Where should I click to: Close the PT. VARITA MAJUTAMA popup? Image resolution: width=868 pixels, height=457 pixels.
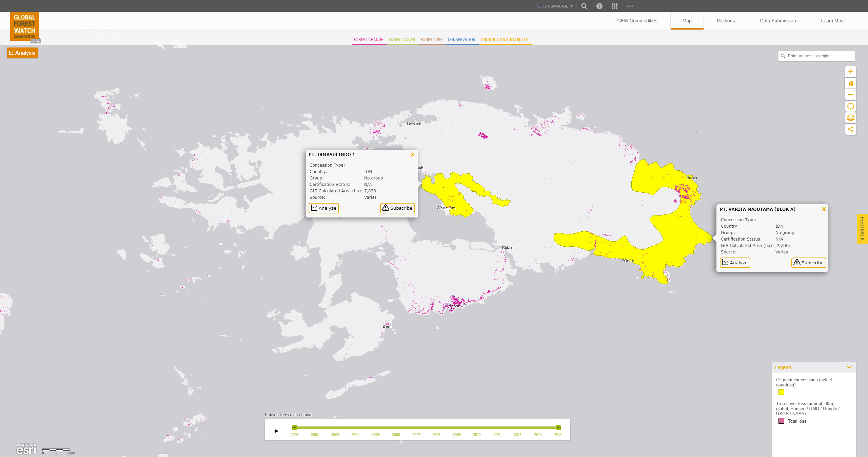pyautogui.click(x=824, y=209)
